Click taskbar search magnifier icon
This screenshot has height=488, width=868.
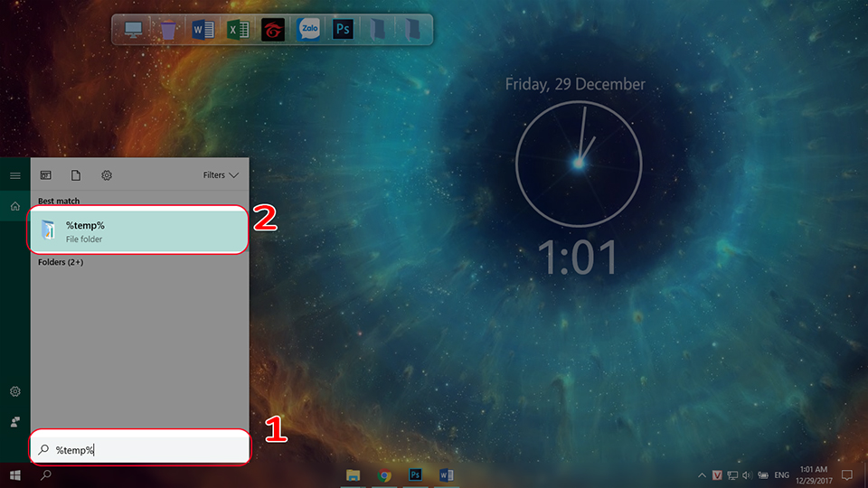click(x=46, y=475)
